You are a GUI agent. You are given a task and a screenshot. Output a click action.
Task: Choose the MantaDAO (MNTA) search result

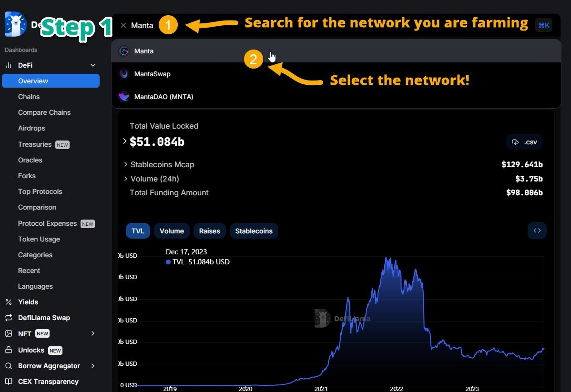(336, 97)
